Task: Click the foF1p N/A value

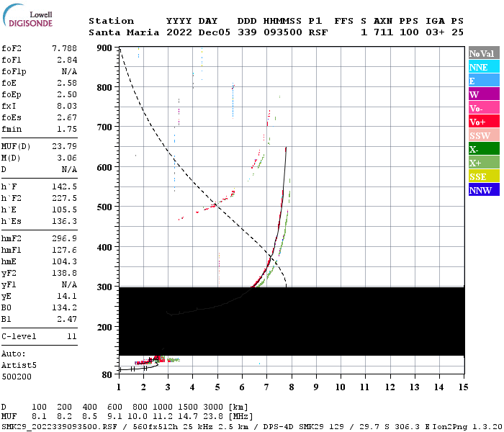Action: 69,71
